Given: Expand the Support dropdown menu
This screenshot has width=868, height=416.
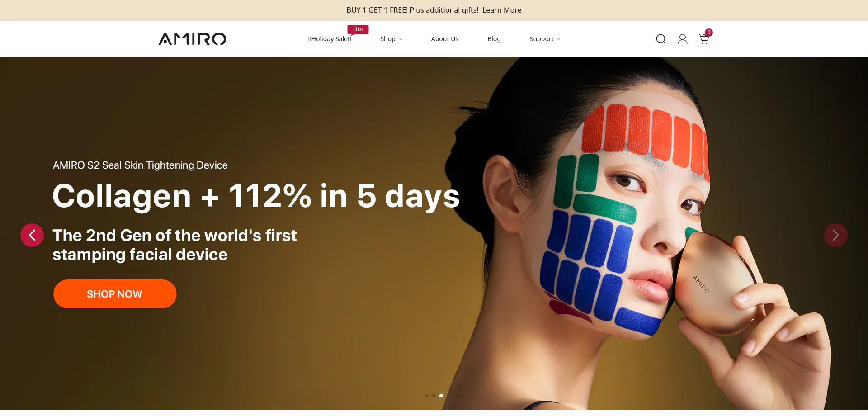Looking at the screenshot, I should click(x=545, y=39).
